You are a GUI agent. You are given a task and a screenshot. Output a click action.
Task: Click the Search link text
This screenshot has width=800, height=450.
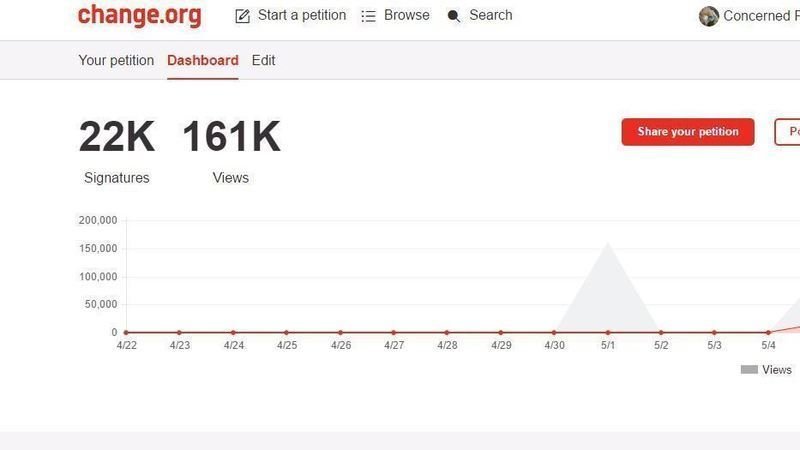click(x=491, y=16)
